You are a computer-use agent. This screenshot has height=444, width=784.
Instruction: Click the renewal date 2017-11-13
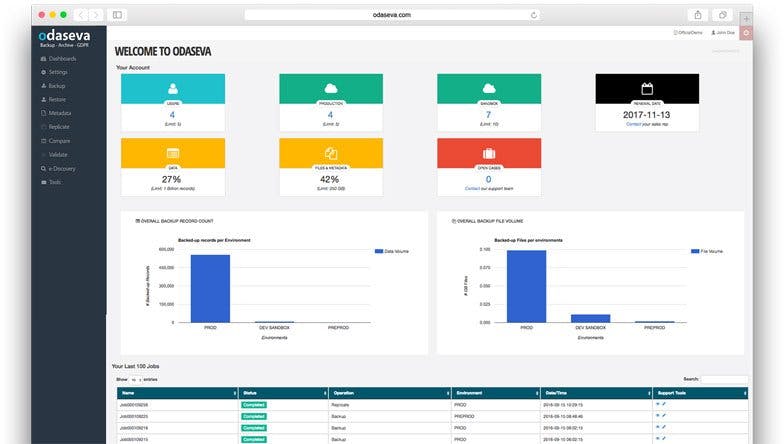tap(646, 115)
